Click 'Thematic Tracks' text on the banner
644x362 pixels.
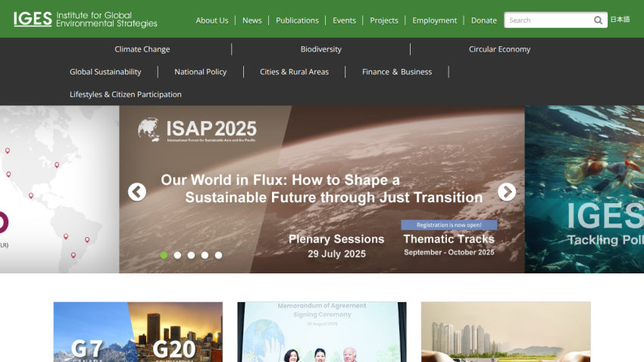(449, 239)
